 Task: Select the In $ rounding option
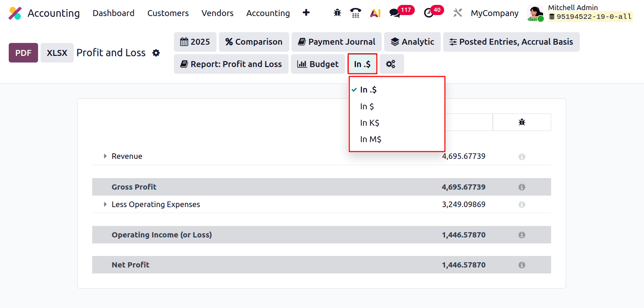[397, 107]
